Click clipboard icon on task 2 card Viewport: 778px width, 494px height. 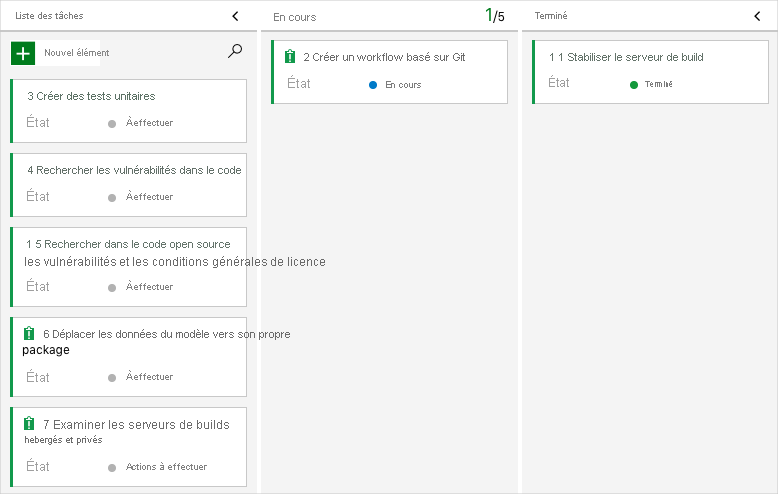click(x=290, y=57)
